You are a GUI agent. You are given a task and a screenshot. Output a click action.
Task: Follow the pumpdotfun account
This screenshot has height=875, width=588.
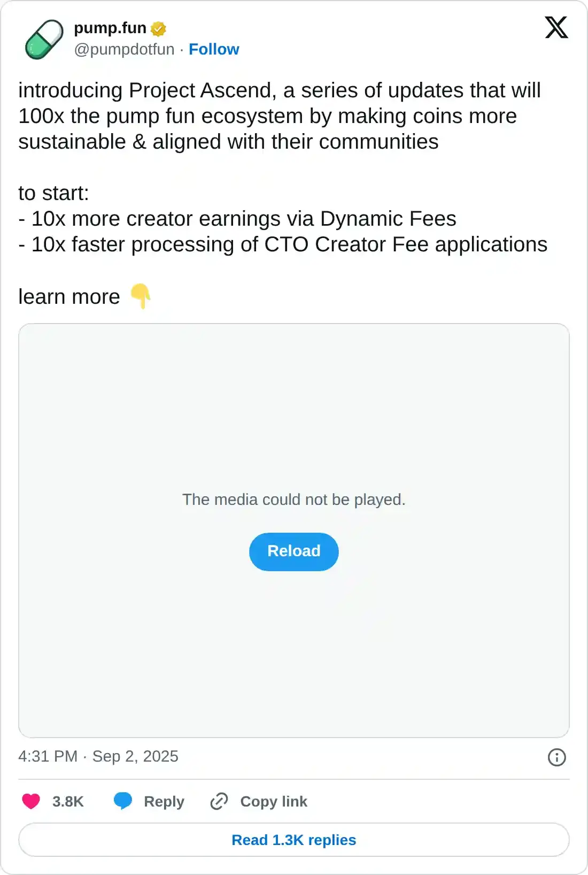tap(214, 49)
